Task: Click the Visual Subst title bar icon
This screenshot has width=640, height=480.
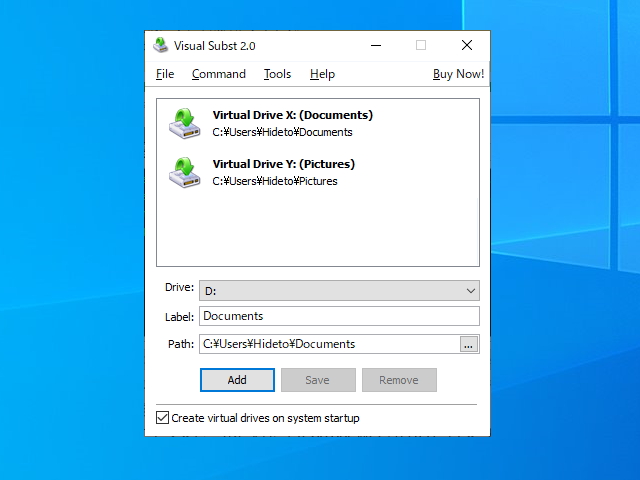Action: 160,45
